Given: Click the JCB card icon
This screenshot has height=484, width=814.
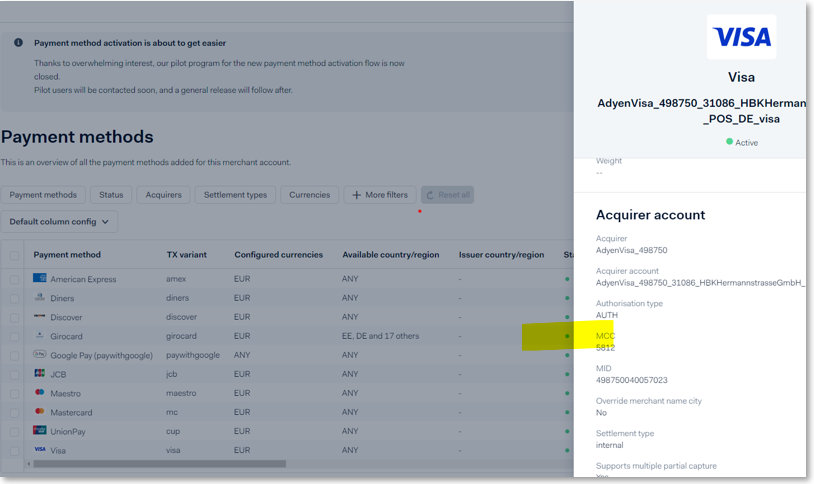Looking at the screenshot, I should [39, 374].
